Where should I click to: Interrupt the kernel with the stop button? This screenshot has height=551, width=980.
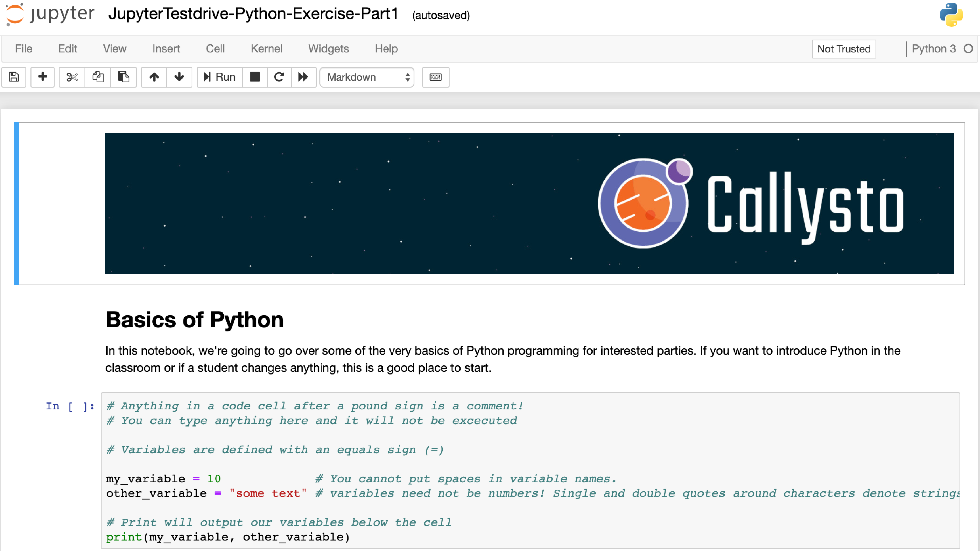click(255, 77)
